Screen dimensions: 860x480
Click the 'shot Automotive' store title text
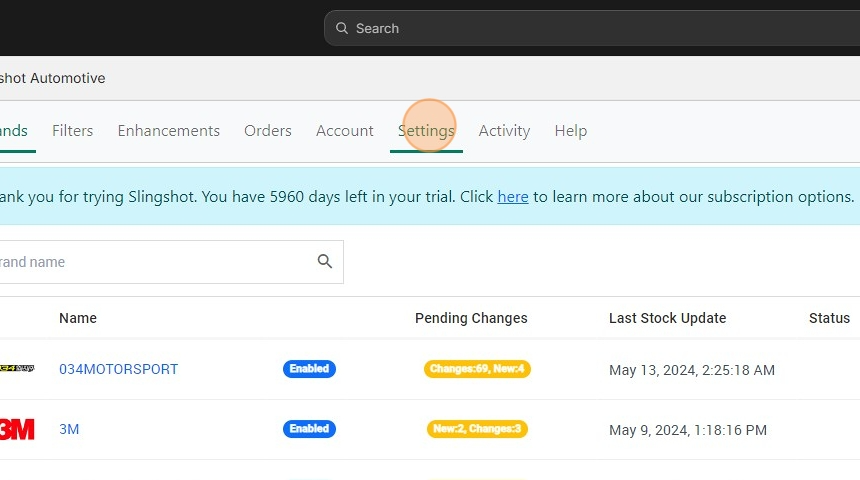[53, 78]
